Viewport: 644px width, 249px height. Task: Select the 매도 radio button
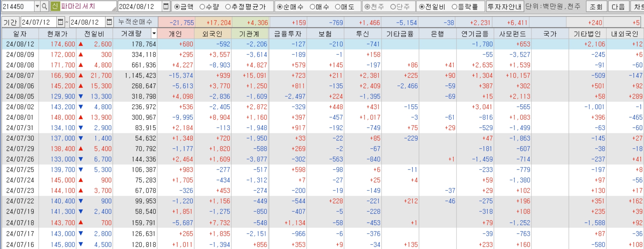(338, 7)
